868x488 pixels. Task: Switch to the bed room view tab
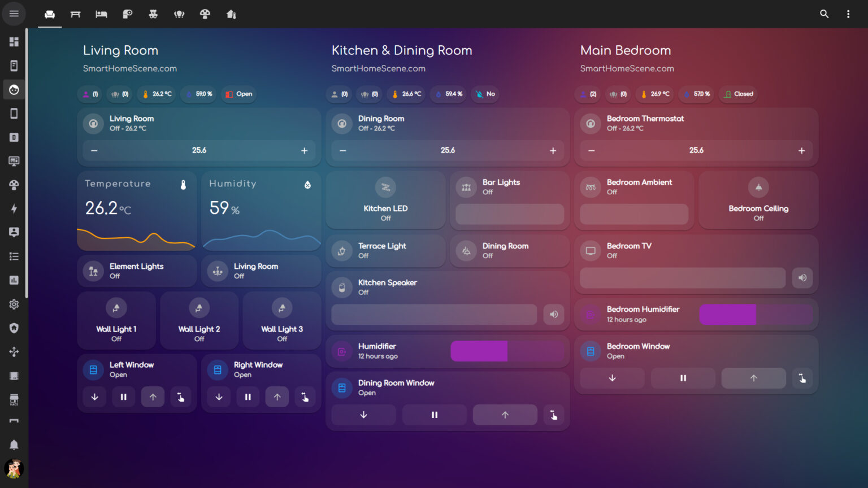(x=102, y=14)
